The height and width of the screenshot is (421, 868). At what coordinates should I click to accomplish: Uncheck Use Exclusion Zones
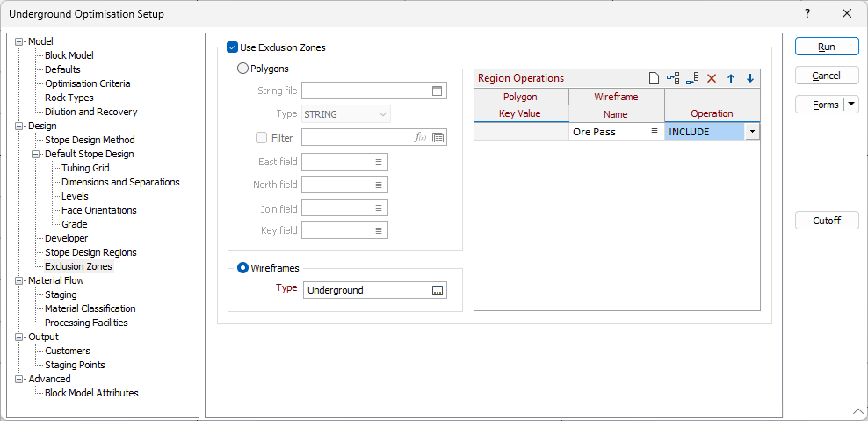[233, 47]
